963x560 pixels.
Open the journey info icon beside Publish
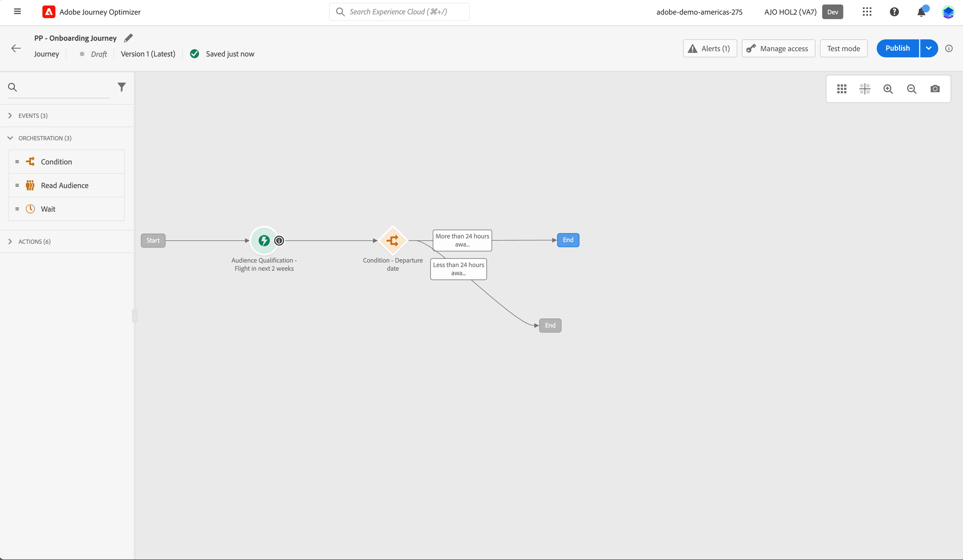948,49
